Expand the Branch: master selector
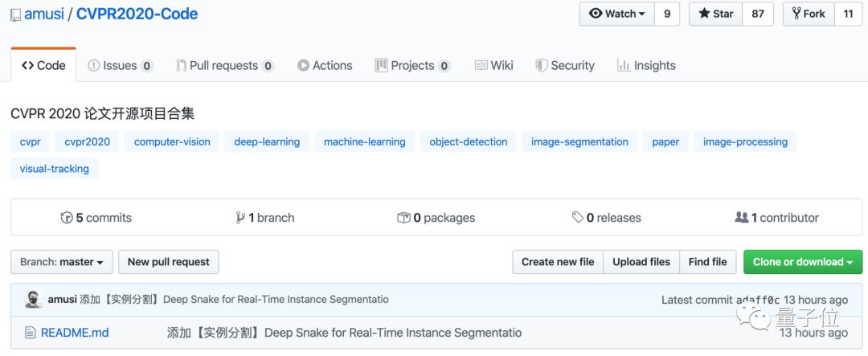 click(62, 262)
